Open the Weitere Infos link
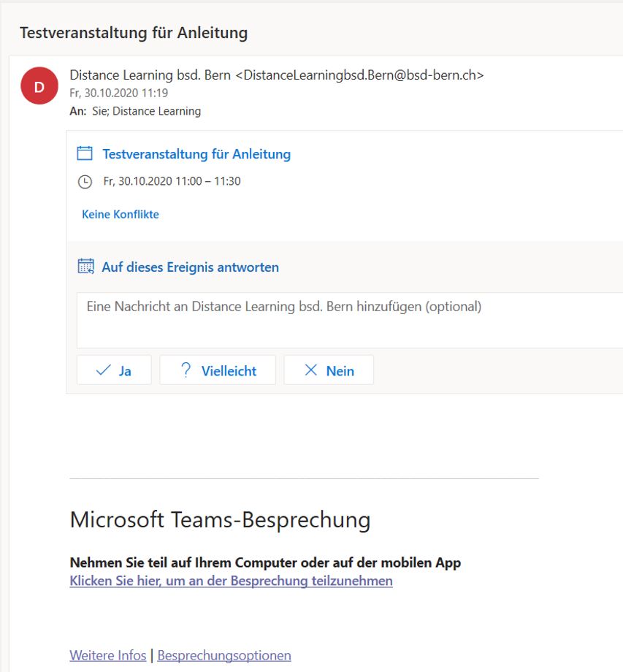The height and width of the screenshot is (672, 623). tap(108, 655)
